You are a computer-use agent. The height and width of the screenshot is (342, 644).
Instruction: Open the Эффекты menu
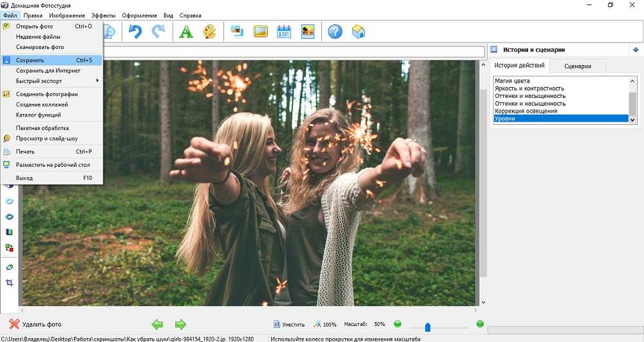104,15
